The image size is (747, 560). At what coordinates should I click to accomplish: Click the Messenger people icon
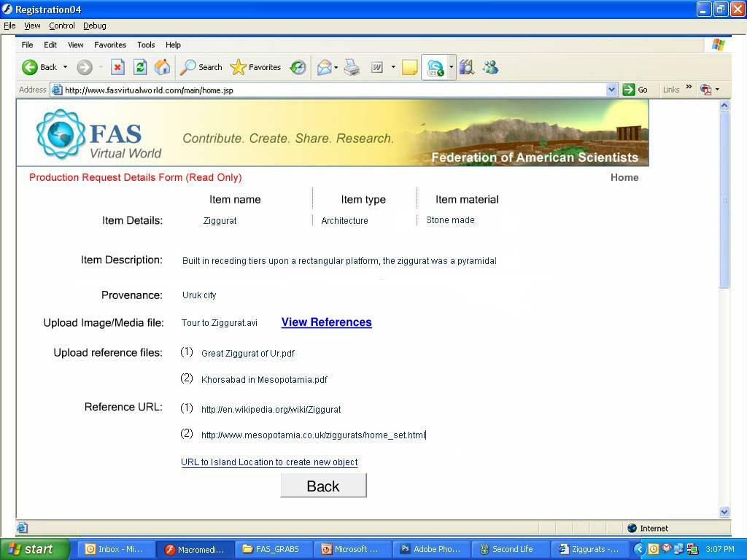[490, 67]
